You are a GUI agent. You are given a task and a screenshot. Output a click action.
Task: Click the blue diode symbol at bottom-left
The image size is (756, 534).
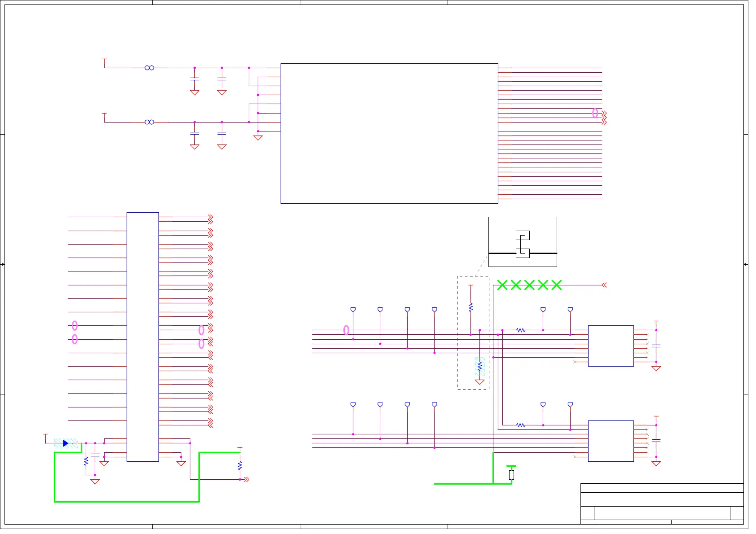[x=66, y=443]
